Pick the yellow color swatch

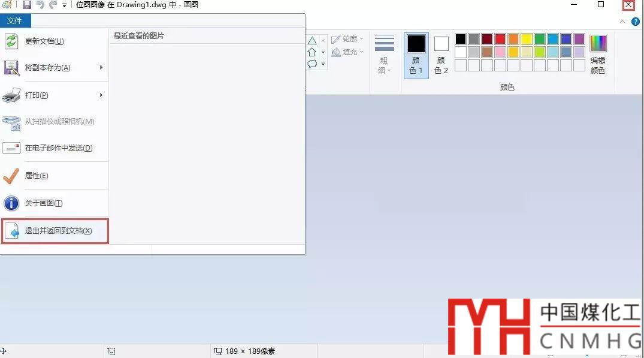[527, 39]
